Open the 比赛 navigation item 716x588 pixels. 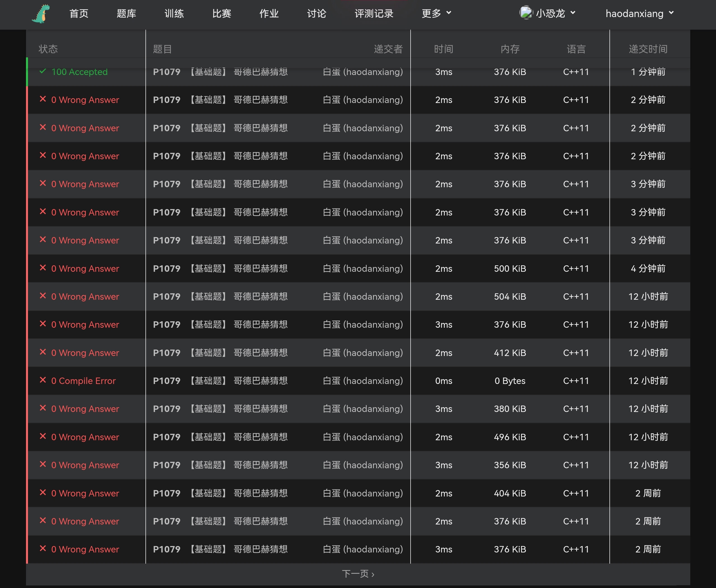(x=222, y=13)
